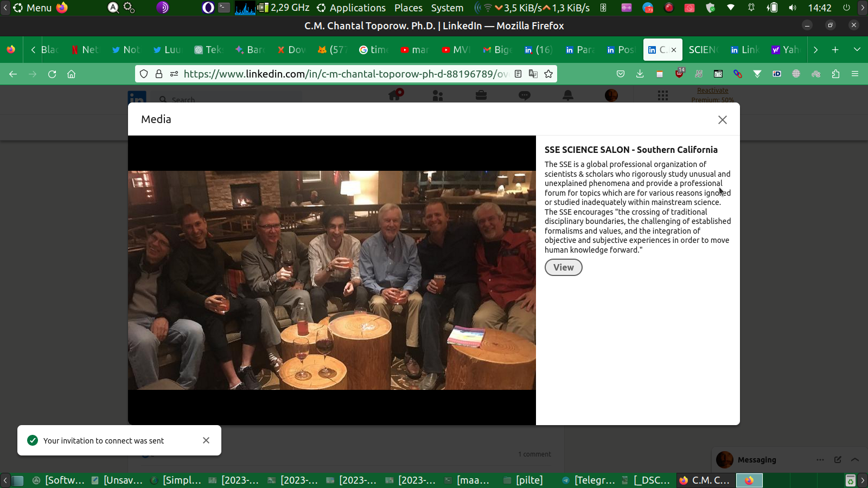Open the SSE Science Salon group photo
This screenshot has height=488, width=868.
332,280
